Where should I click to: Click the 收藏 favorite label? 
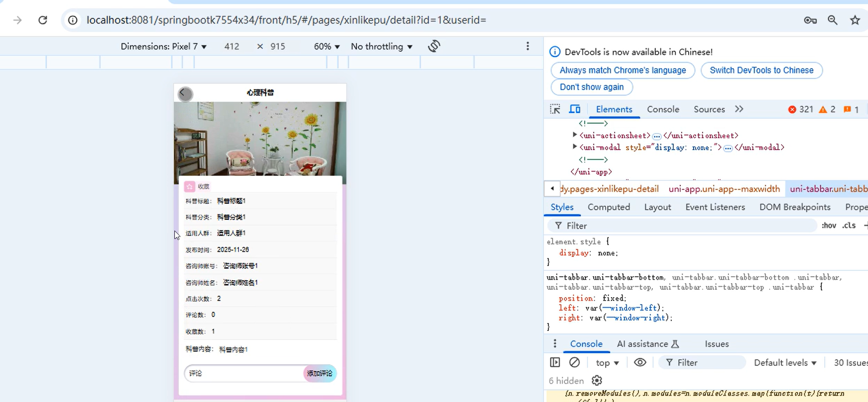pos(204,186)
